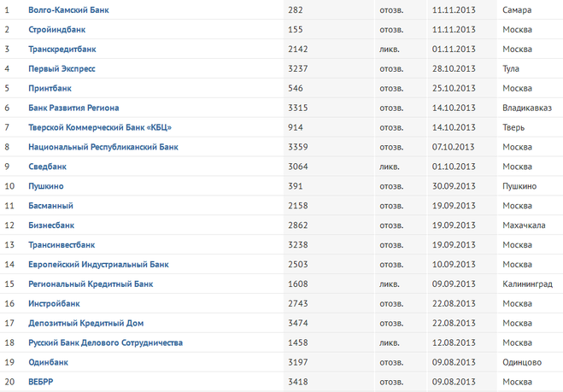Select license number 1458

point(297,342)
